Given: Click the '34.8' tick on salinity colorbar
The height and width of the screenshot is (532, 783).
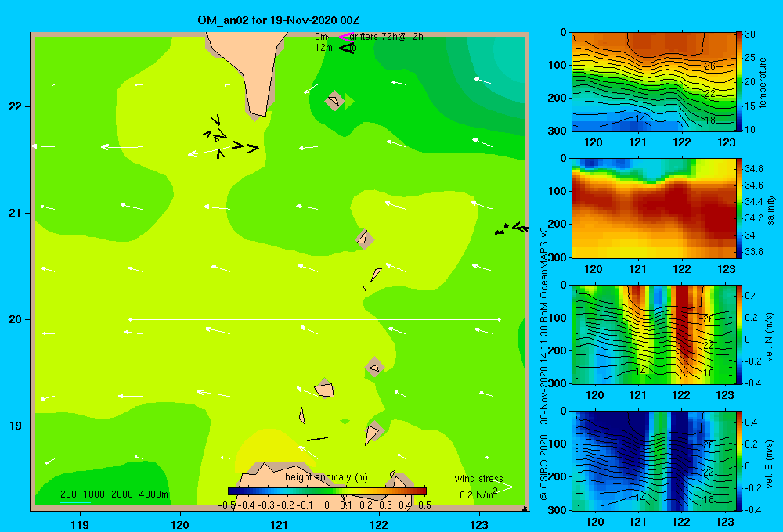Looking at the screenshot, I should (x=753, y=168).
